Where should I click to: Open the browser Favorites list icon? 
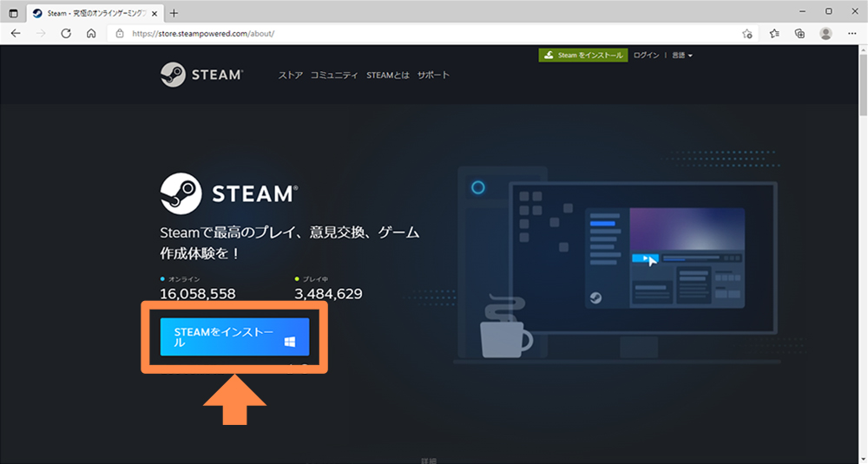tap(774, 33)
